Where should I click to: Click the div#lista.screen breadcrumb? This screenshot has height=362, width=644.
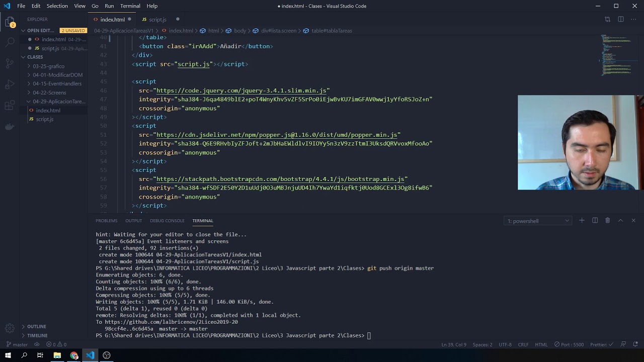click(278, 31)
